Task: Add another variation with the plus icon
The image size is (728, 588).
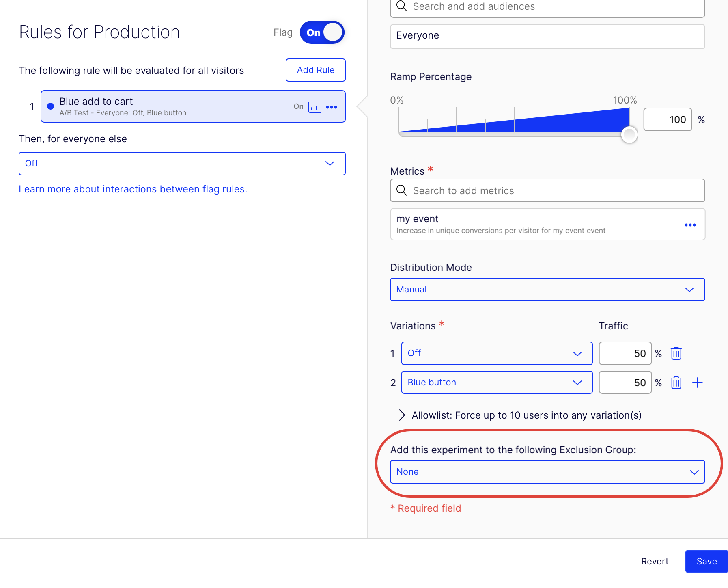Action: tap(697, 383)
